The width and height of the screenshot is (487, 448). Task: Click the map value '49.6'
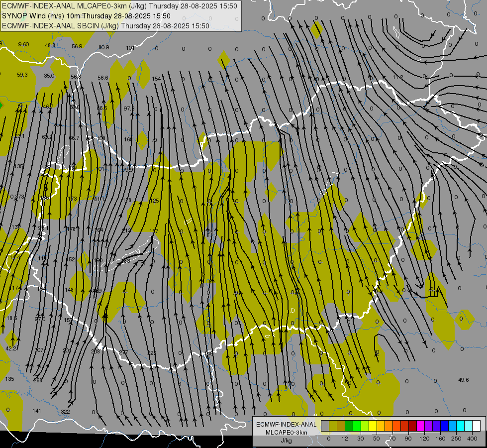(x=464, y=380)
